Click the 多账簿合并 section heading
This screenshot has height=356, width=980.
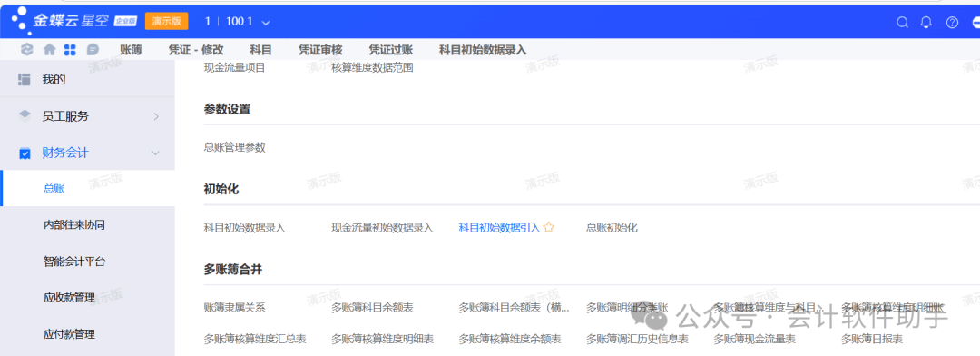[x=232, y=270]
